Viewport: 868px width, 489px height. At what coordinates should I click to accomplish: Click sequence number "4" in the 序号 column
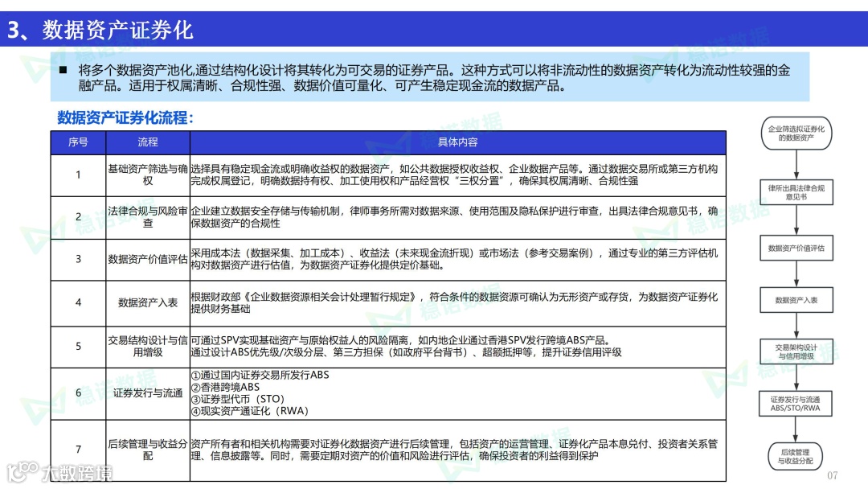(x=78, y=303)
